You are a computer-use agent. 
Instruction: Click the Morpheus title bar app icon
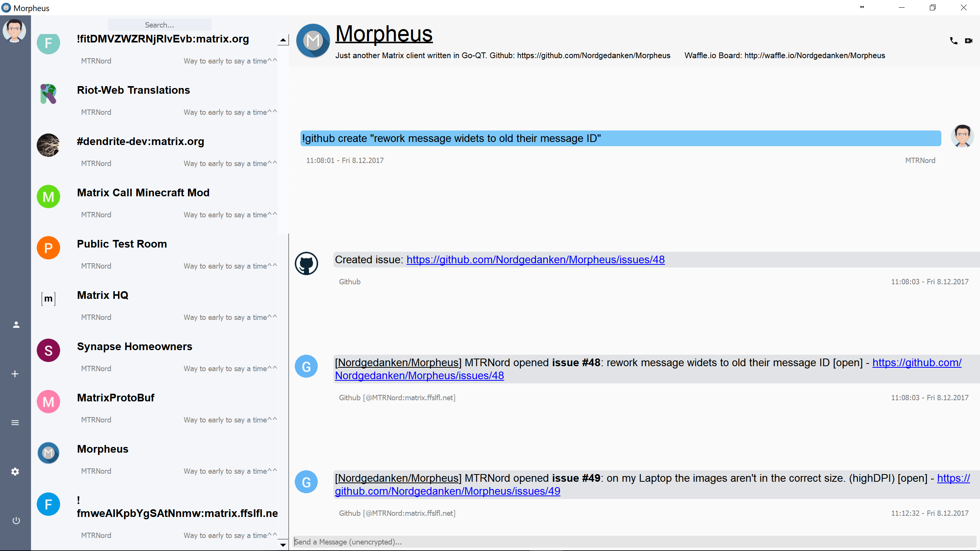coord(6,8)
